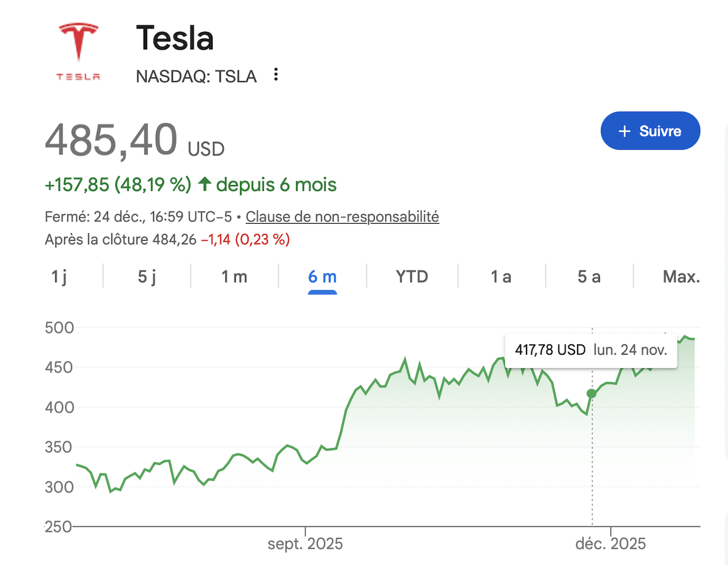Show the Max. price history
Screen dimensions: 728x565
coord(682,276)
